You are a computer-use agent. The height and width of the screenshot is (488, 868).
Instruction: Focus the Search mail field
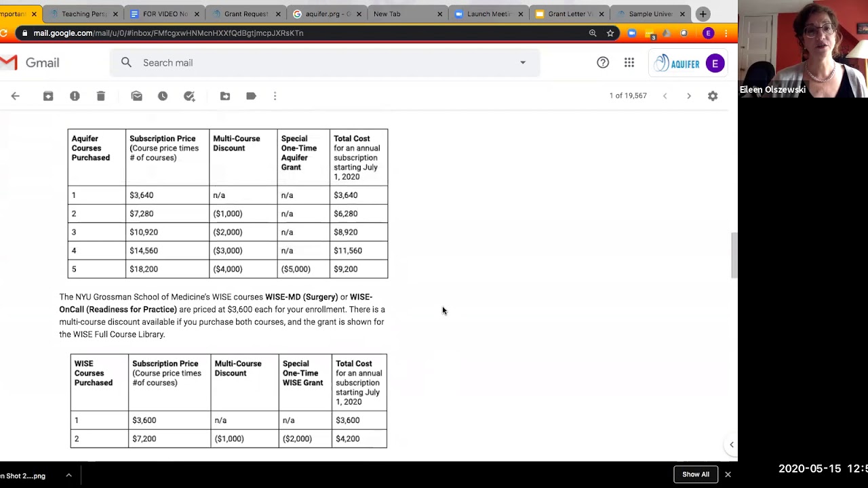point(324,62)
